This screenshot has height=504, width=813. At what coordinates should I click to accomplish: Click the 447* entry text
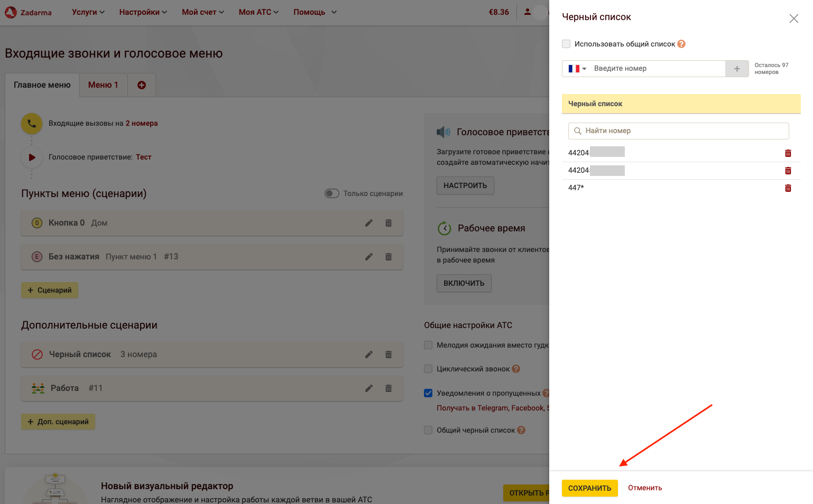coord(576,188)
